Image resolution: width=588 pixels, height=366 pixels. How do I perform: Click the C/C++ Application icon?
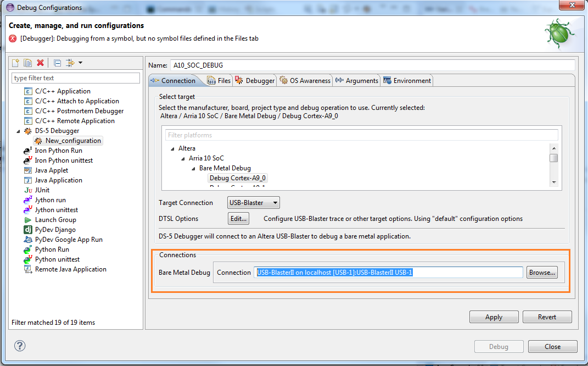(x=28, y=91)
